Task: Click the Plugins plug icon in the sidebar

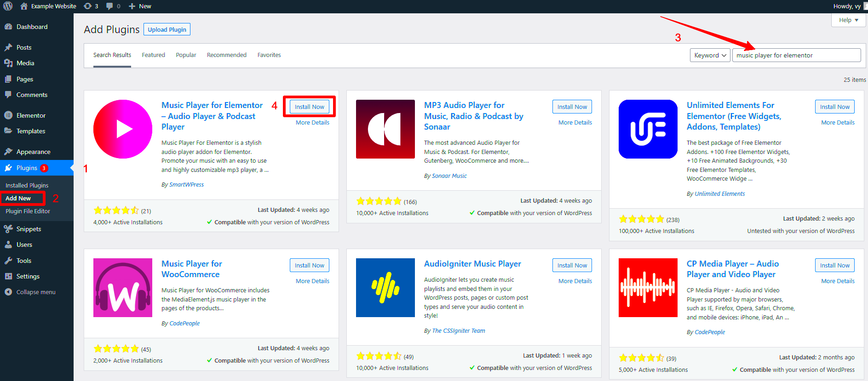Action: [8, 168]
